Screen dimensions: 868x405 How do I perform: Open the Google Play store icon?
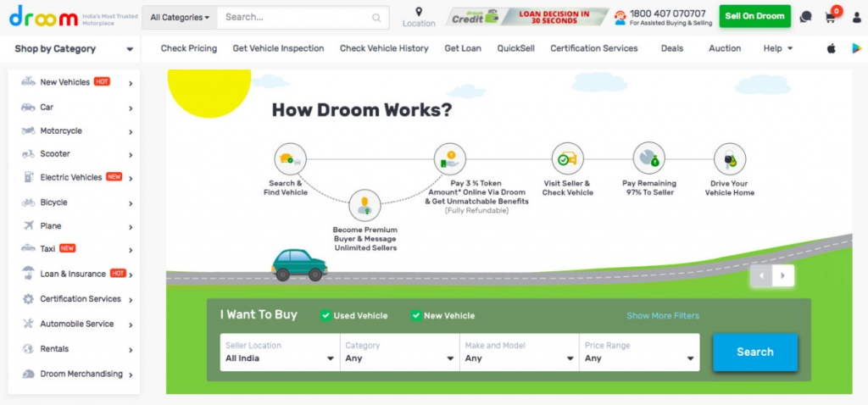point(854,48)
